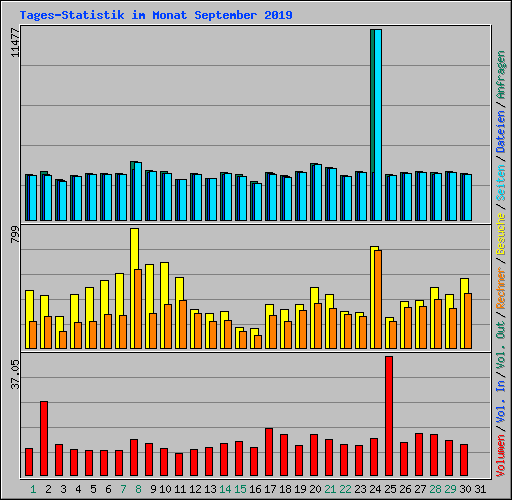512x500 pixels.
Task: Click day label 24 on the x-axis
Action: pos(375,489)
